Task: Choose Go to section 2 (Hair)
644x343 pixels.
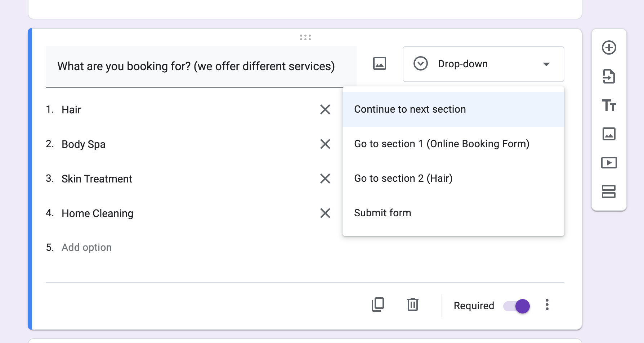Action: 403,178
